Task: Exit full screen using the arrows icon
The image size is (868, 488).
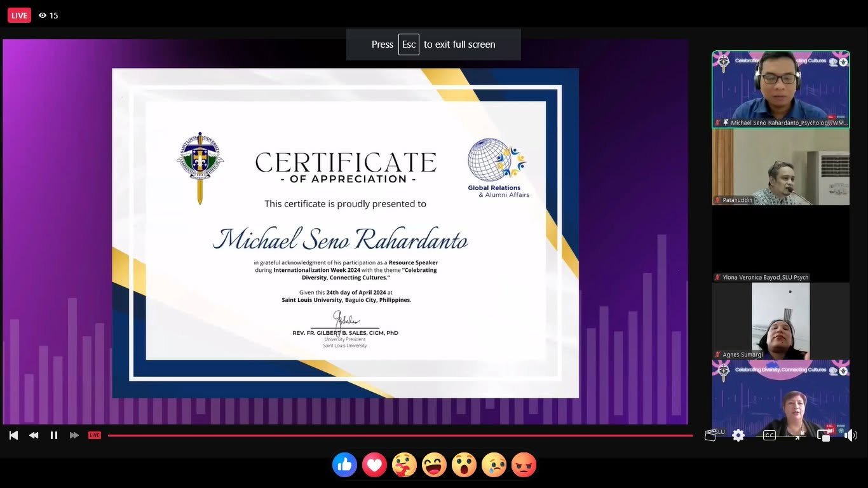Action: [799, 435]
